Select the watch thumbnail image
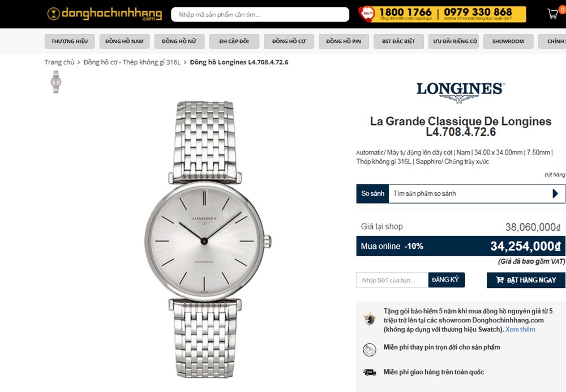This screenshot has height=392, width=566. (x=55, y=82)
